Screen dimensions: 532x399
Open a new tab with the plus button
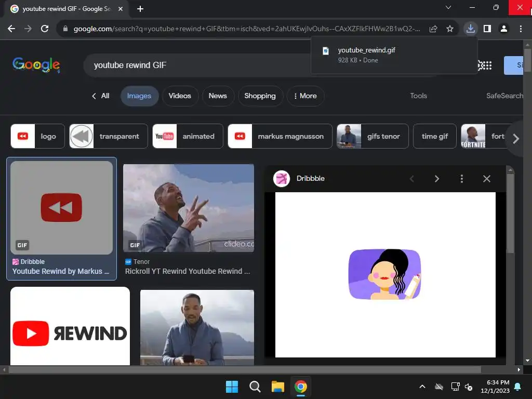point(140,9)
